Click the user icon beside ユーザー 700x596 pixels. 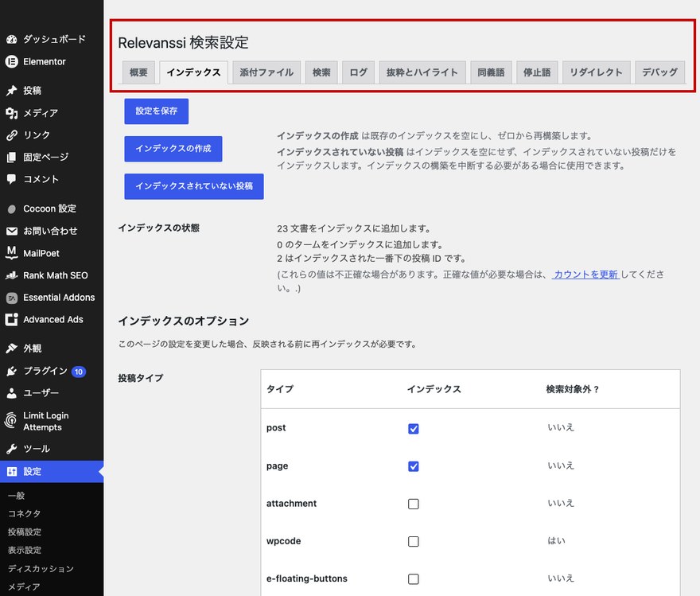pyautogui.click(x=12, y=393)
